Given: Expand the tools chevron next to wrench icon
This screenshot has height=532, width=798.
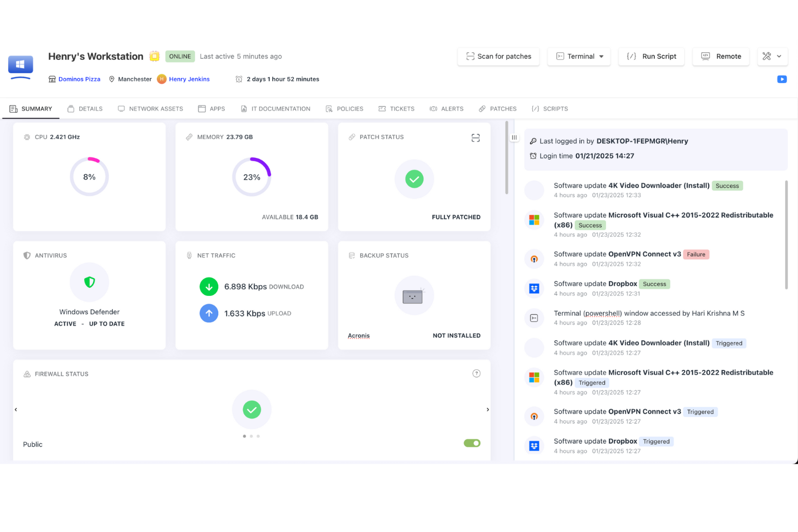Looking at the screenshot, I should (779, 56).
